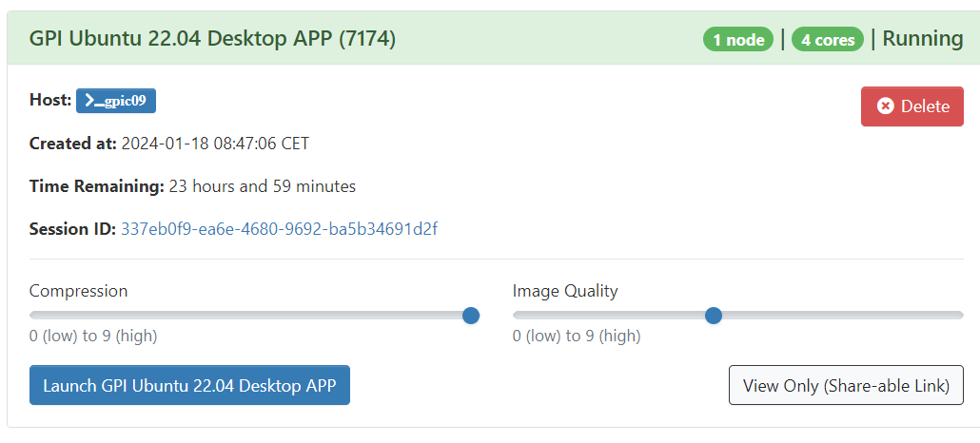Viewport: 980px width, 443px height.
Task: Click the range hint below the Image Quality slider
Action: click(577, 336)
